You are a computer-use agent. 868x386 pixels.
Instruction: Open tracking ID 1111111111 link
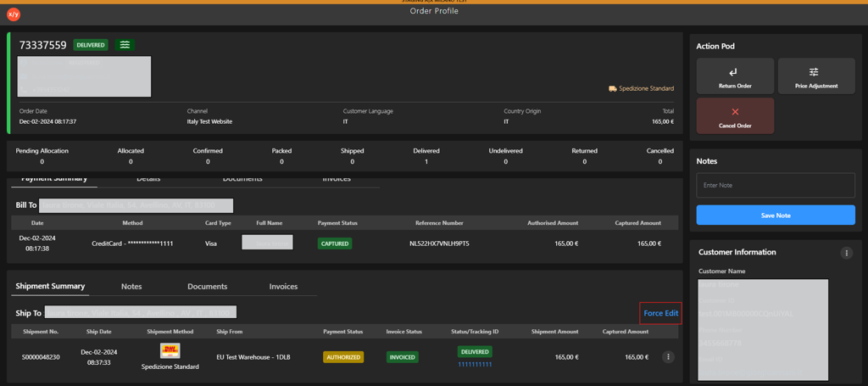pos(475,364)
